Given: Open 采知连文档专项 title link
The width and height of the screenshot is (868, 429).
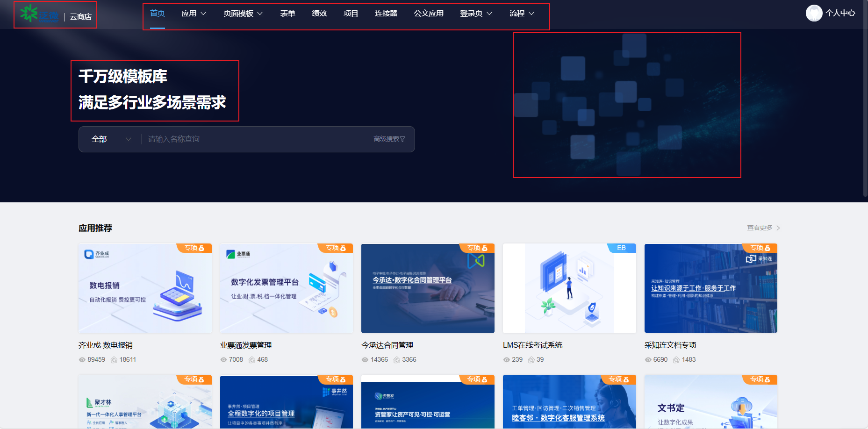Looking at the screenshot, I should [670, 345].
